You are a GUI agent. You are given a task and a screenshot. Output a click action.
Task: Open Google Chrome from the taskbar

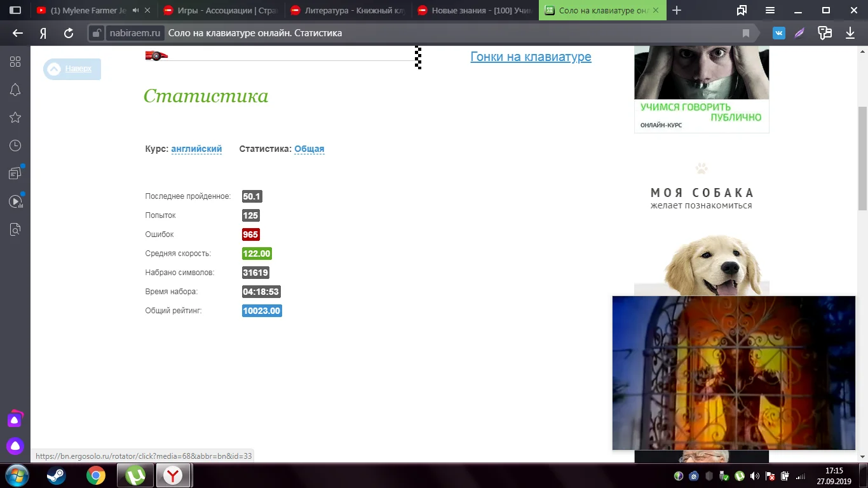pos(95,475)
